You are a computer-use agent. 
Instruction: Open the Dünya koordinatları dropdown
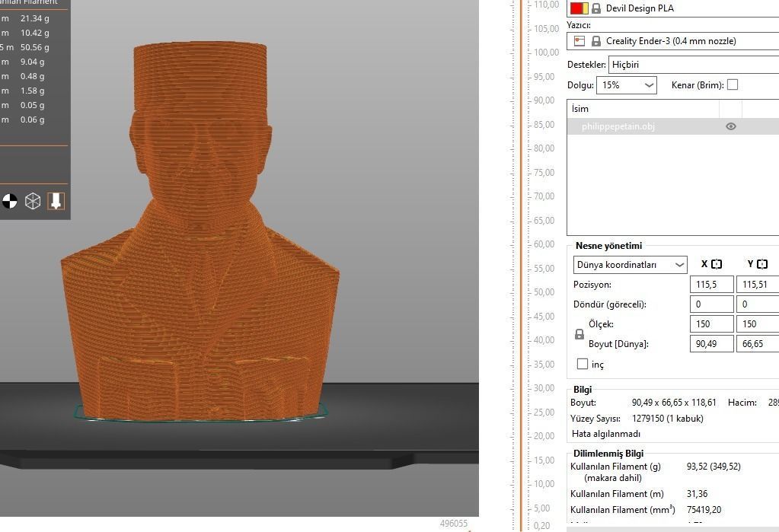pyautogui.click(x=630, y=265)
